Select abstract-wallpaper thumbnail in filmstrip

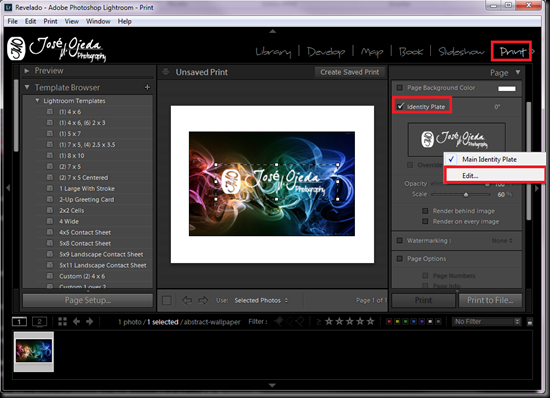34,351
